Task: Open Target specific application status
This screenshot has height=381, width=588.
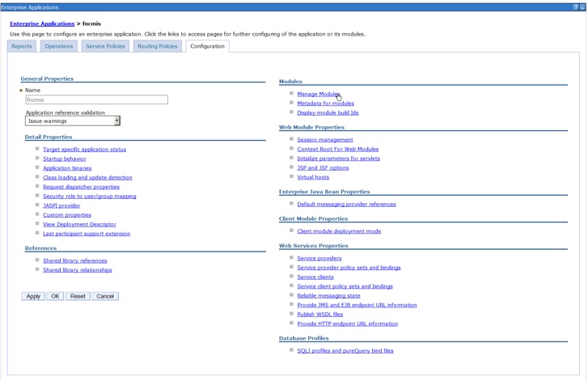Action: coord(84,150)
